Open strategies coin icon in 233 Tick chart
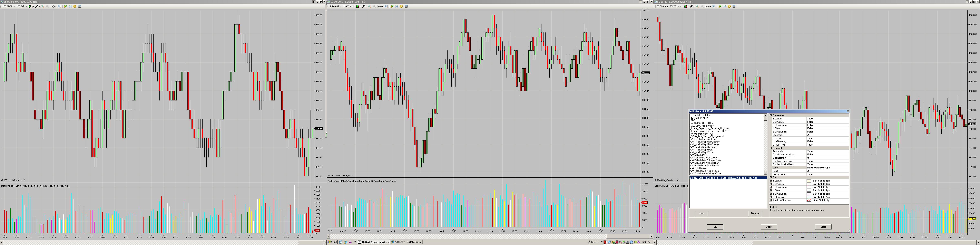Image resolution: width=980 pixels, height=245 pixels. 75,7
